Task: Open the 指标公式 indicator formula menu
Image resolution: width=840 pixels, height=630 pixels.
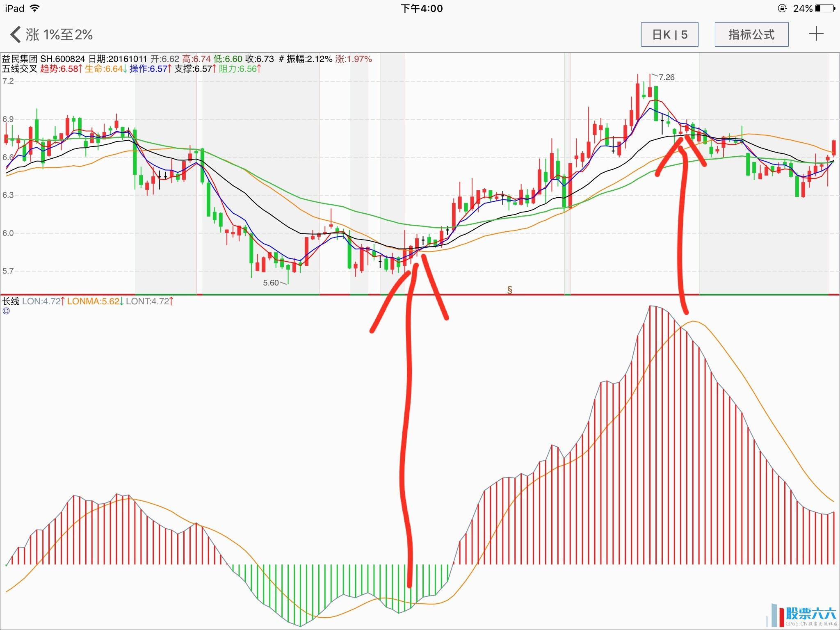Action: click(751, 34)
